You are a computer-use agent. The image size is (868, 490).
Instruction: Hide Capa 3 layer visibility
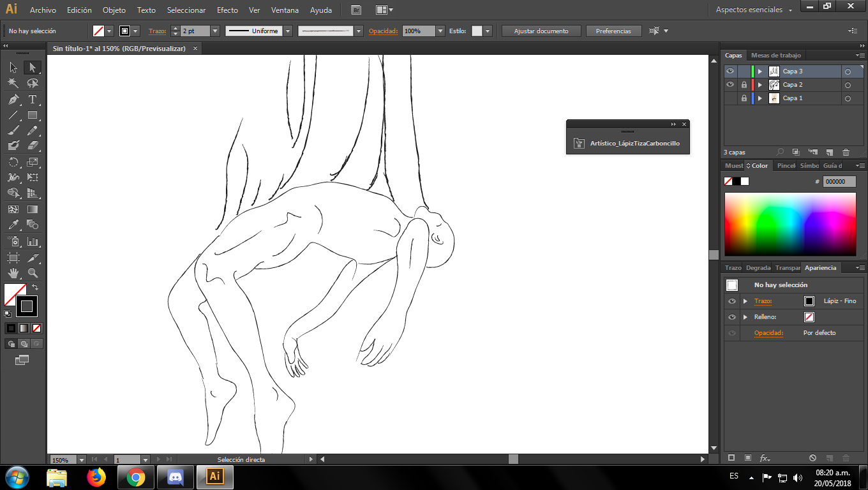tap(730, 71)
